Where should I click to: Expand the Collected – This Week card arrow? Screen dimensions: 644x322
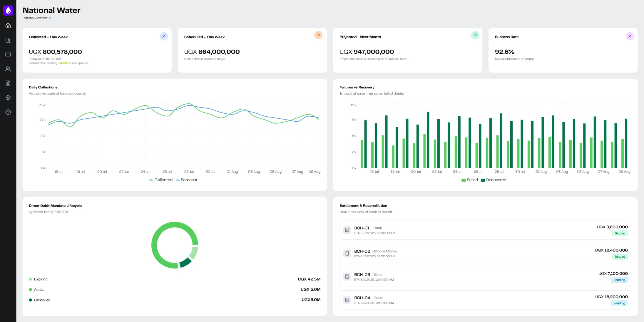coord(164,36)
